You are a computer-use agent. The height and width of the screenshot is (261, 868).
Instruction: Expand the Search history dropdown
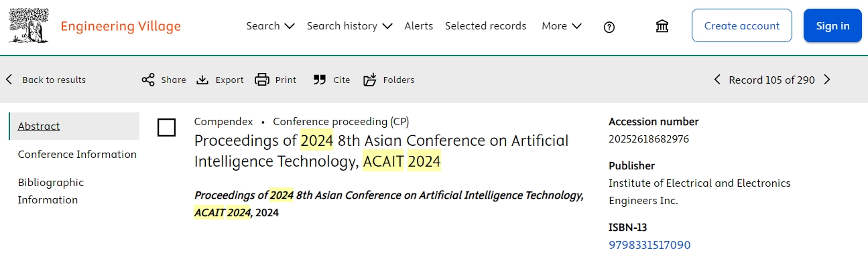tap(349, 26)
